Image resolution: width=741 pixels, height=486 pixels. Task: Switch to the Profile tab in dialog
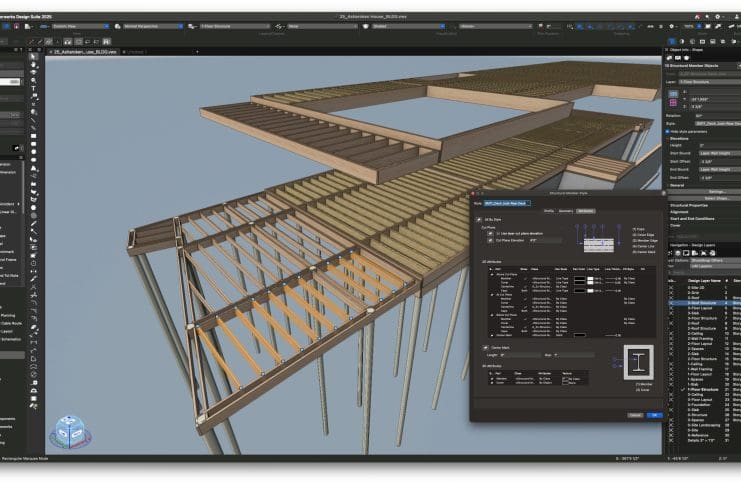548,211
